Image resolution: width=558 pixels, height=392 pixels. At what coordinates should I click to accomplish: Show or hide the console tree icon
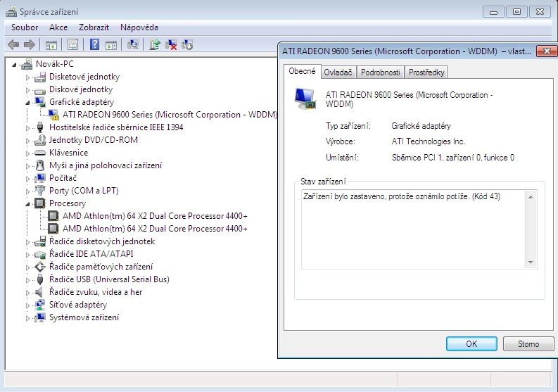point(51,45)
